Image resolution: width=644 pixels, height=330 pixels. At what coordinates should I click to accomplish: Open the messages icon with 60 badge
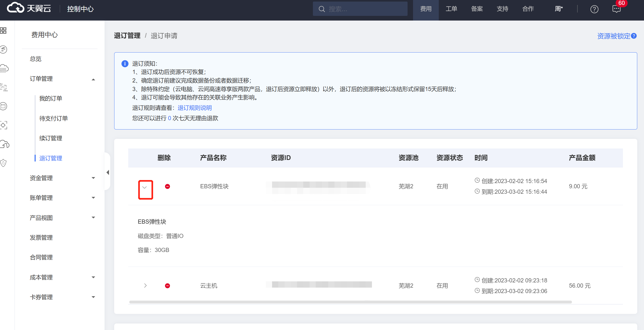pos(616,9)
